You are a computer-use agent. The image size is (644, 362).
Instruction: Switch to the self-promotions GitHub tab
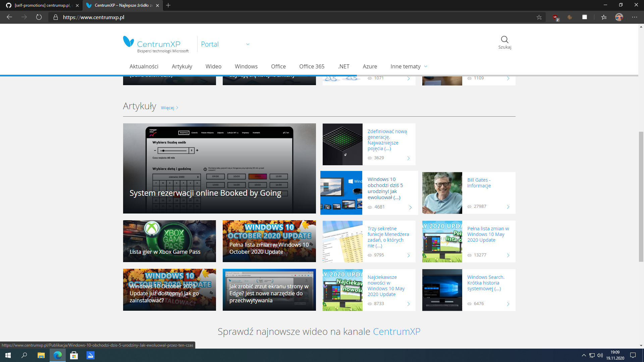41,5
